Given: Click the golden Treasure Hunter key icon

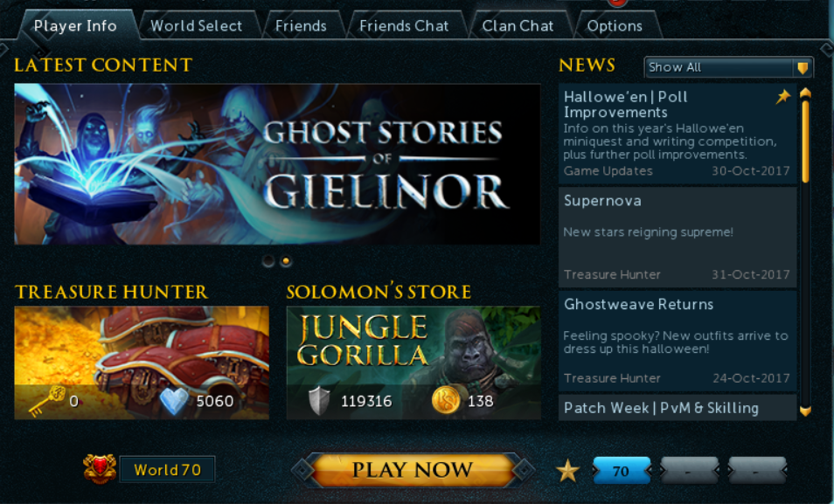Looking at the screenshot, I should (47, 402).
